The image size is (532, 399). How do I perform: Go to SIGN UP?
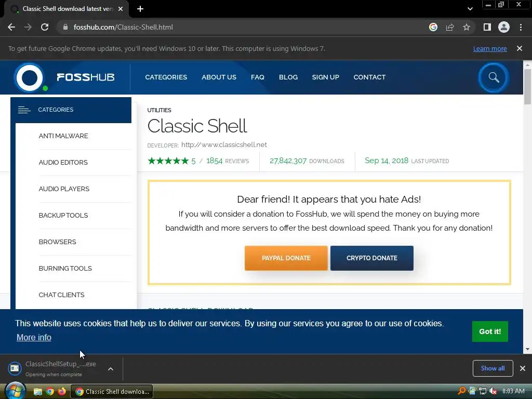(x=325, y=77)
